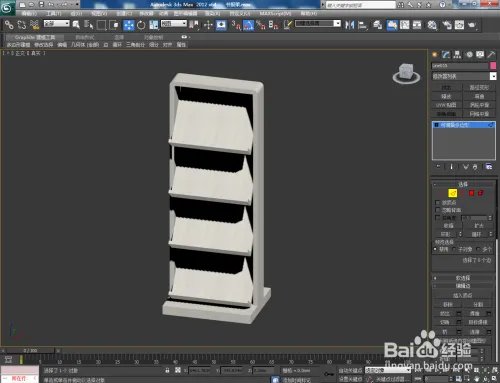Click the Align tool icon

coord(362,25)
